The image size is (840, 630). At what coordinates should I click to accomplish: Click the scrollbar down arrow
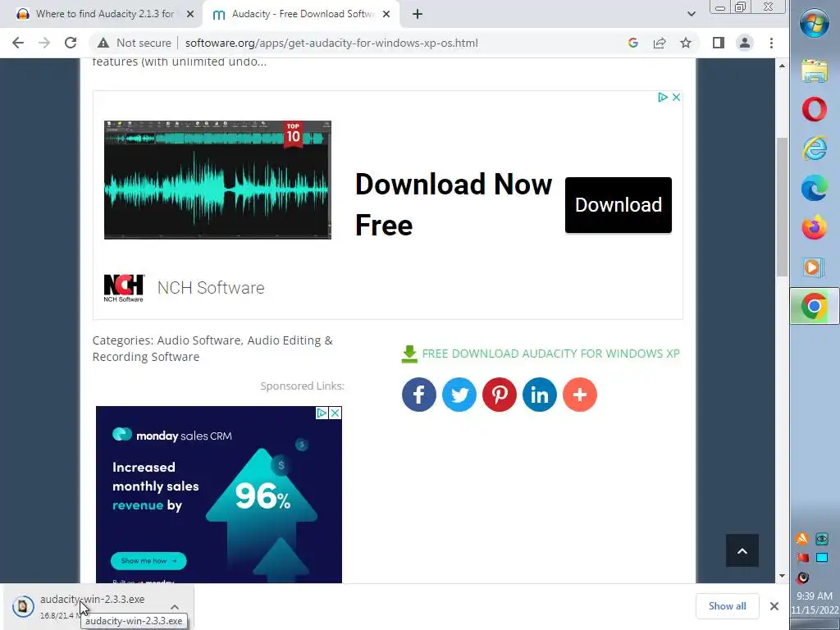782,576
